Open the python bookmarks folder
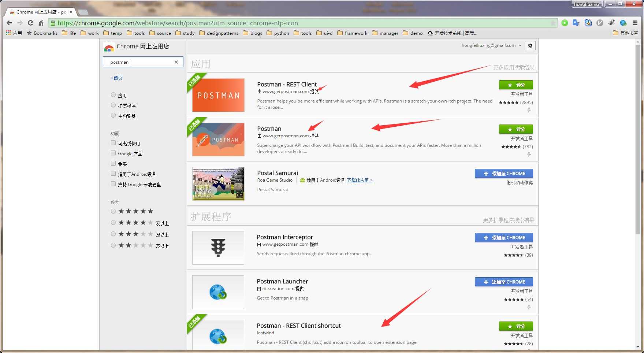The image size is (644, 353). pyautogui.click(x=278, y=33)
